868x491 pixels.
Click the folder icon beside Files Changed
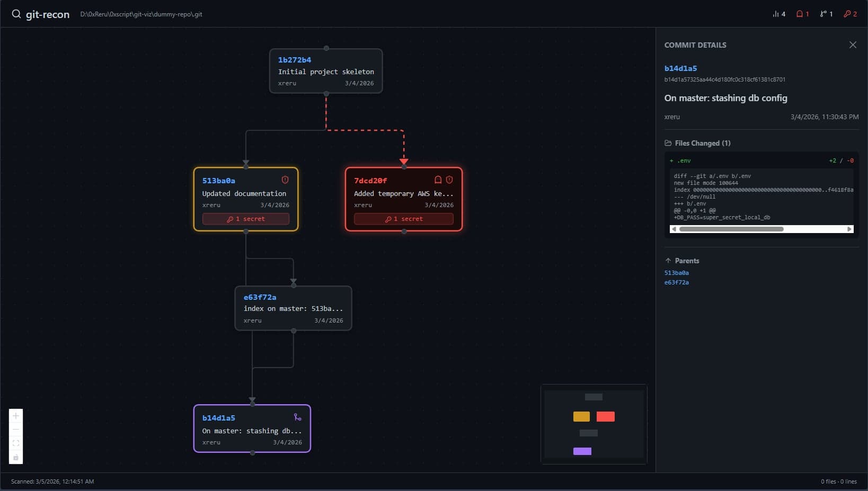(x=668, y=143)
